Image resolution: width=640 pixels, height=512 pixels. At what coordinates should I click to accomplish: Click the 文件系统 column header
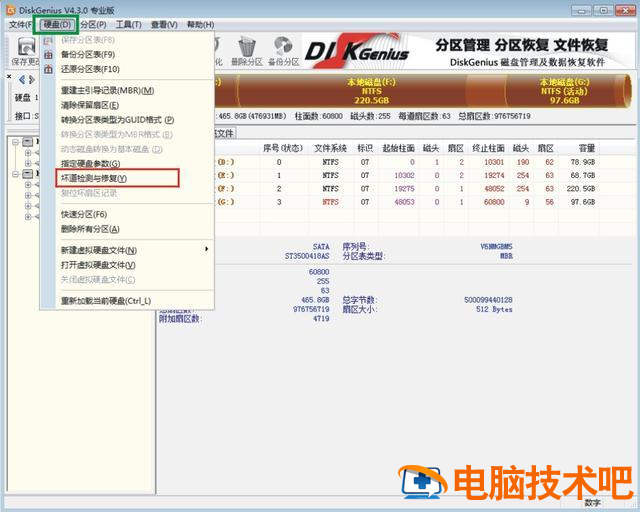[330, 148]
